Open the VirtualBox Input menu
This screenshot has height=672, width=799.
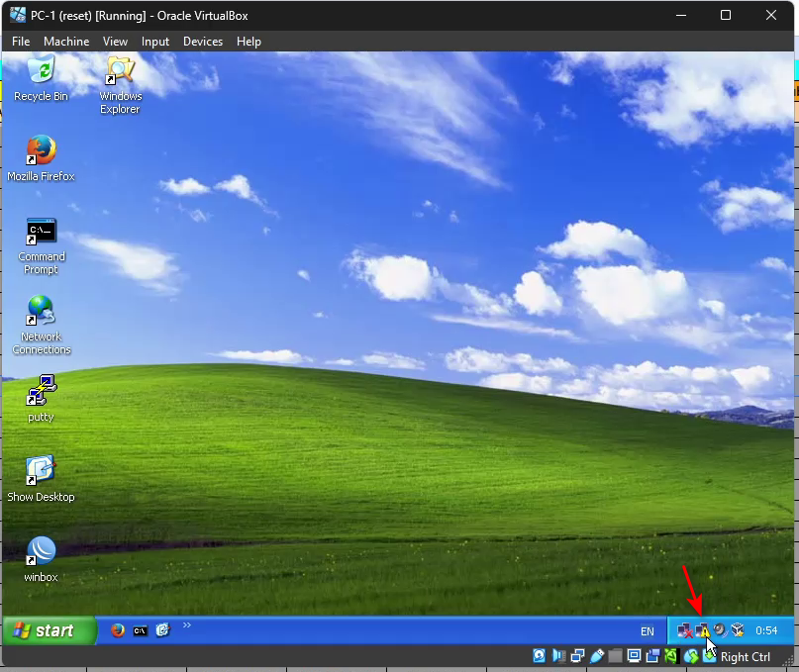click(x=155, y=42)
